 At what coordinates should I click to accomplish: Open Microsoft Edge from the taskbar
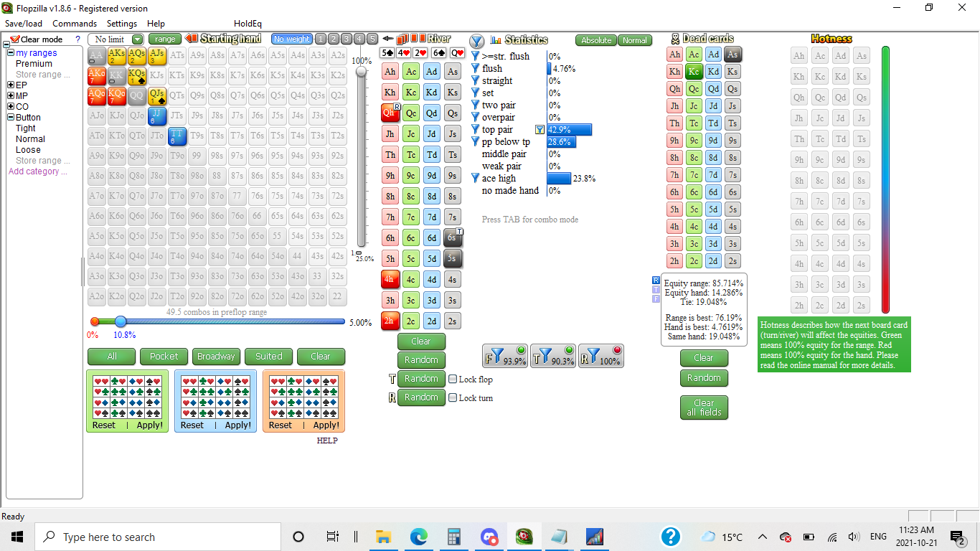pos(419,536)
